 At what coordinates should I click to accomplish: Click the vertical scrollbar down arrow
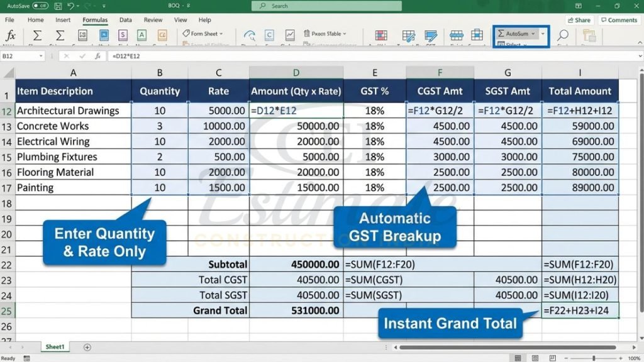pos(641,339)
